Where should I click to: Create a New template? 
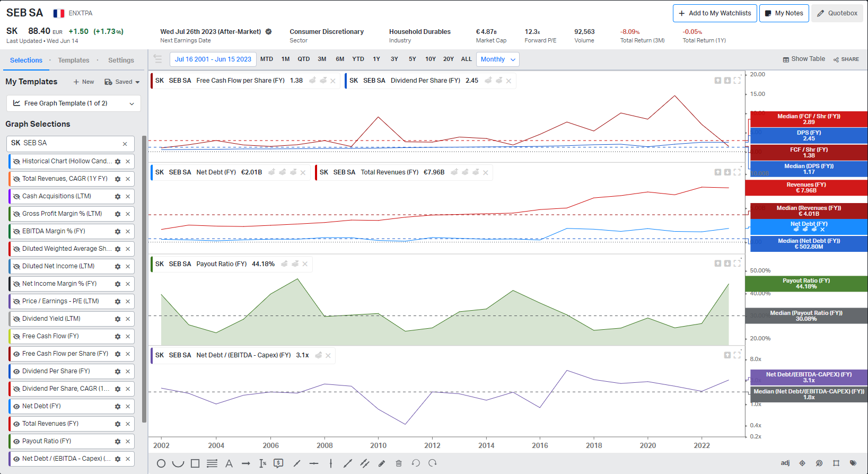pyautogui.click(x=84, y=82)
